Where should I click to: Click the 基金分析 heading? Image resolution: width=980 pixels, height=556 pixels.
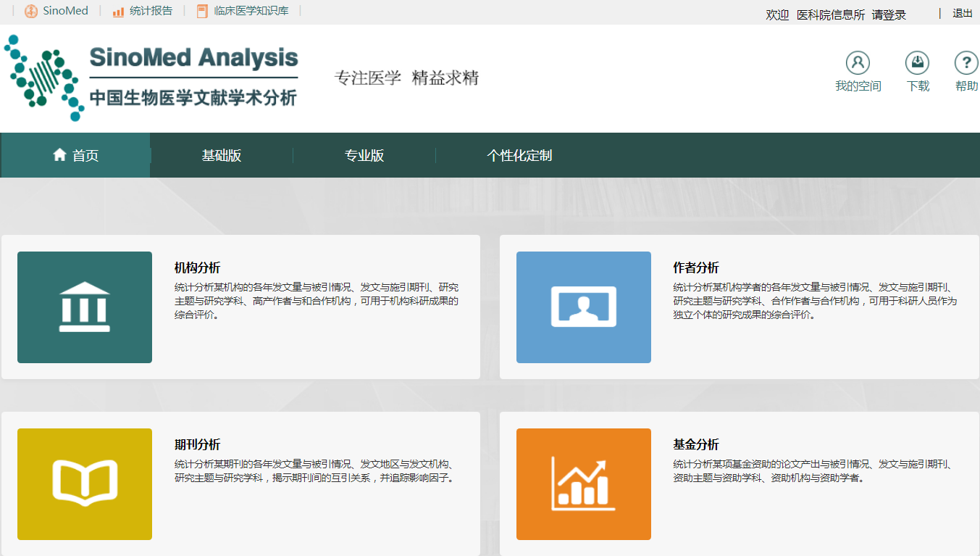point(696,444)
